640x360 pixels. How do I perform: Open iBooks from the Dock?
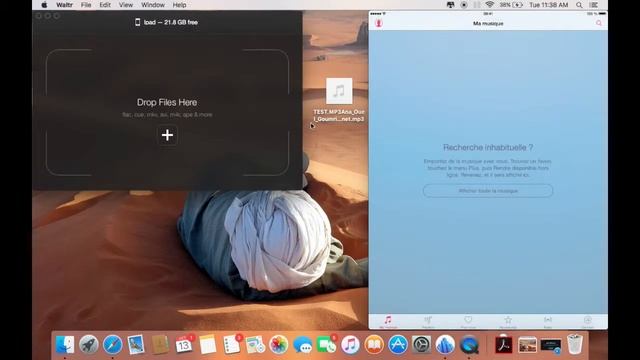point(374,345)
